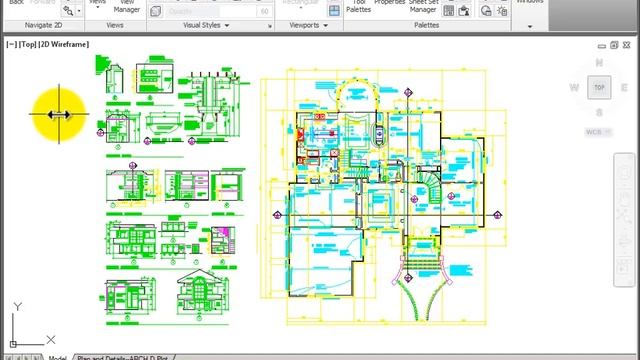Click S on the ViewCube compass

point(599,113)
